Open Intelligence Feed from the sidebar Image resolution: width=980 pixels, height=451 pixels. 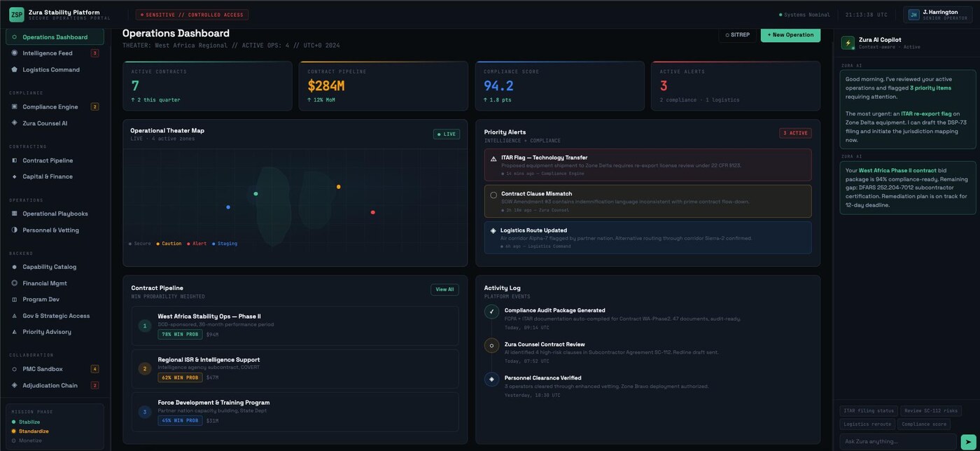(55, 53)
